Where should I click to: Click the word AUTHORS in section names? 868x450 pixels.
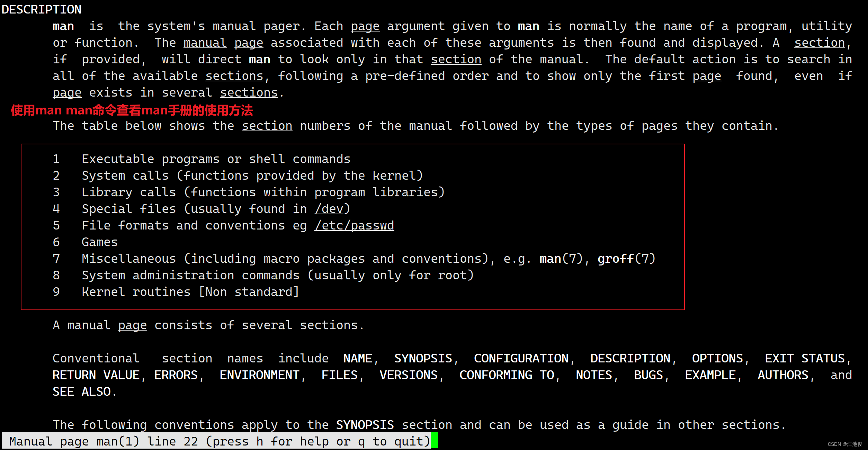(783, 375)
